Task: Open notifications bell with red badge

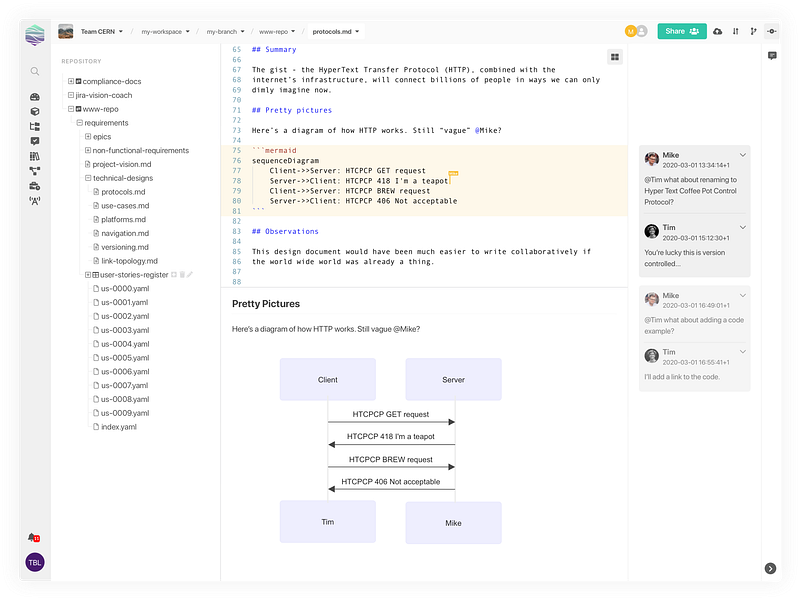Action: tap(34, 537)
